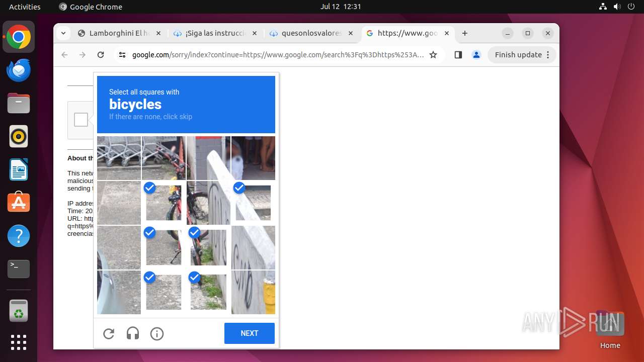
Task: Open the Activities overview
Action: [25, 7]
